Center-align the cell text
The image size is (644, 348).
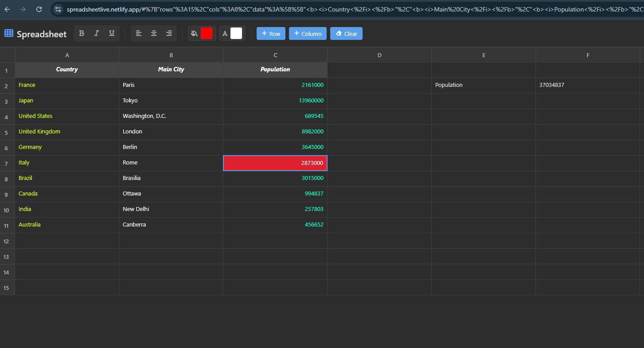(153, 33)
